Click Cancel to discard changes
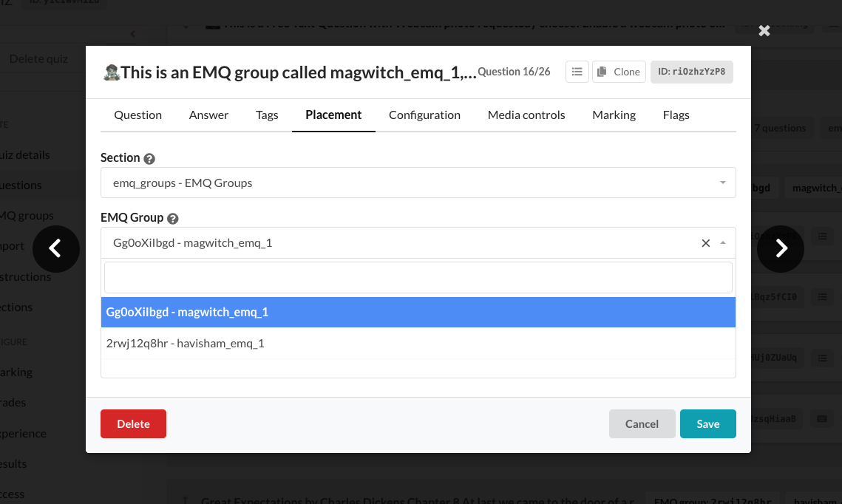Viewport: 842px width, 504px height. pos(642,423)
